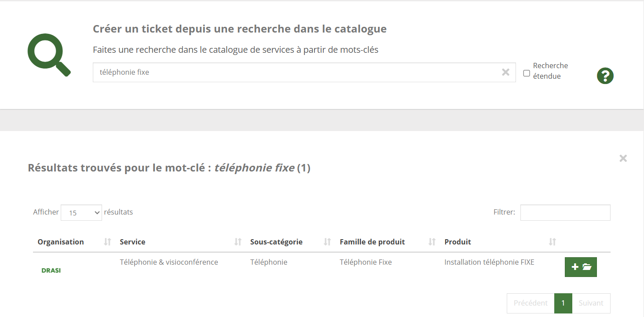644x317 pixels.
Task: Enable the Recherche étendue checkbox
Action: coord(527,73)
